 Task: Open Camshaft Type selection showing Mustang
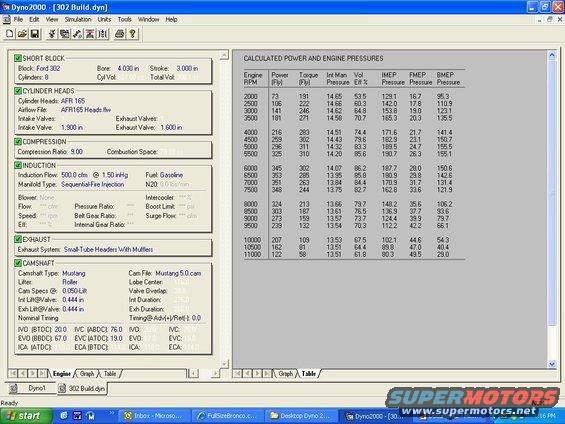tap(74, 273)
